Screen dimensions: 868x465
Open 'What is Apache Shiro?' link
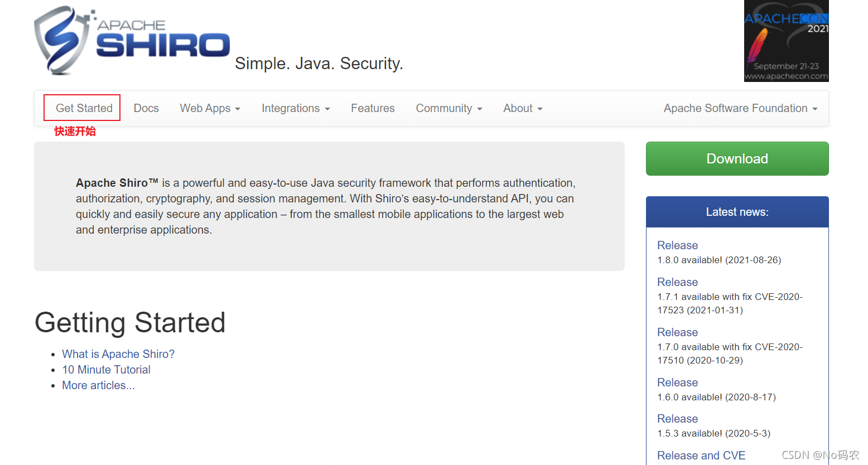pyautogui.click(x=118, y=354)
